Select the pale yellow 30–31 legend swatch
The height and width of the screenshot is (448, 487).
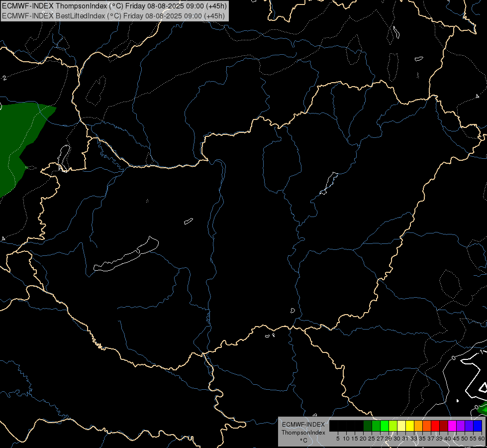coord(401,426)
